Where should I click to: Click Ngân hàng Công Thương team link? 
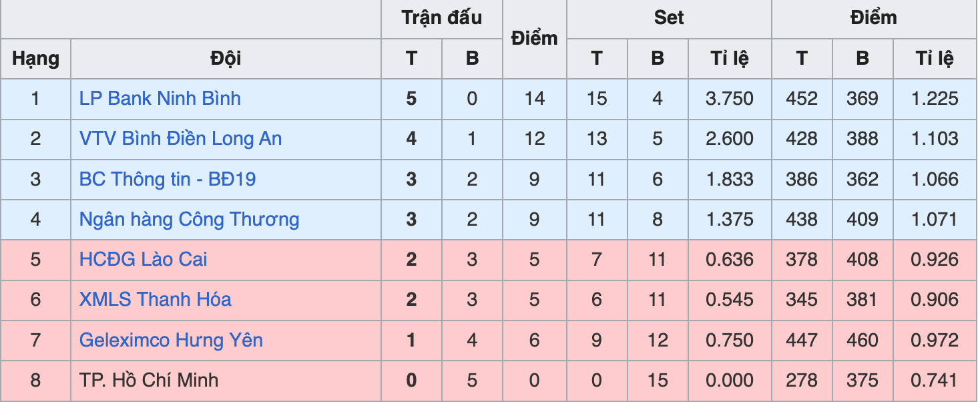pyautogui.click(x=189, y=220)
